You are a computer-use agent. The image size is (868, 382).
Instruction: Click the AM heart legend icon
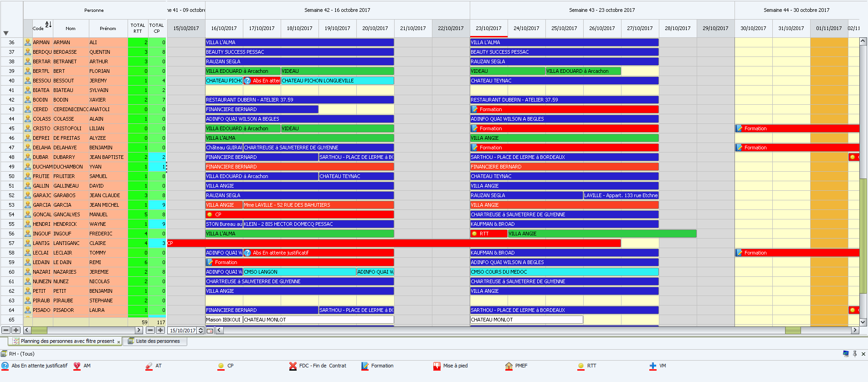point(77,366)
